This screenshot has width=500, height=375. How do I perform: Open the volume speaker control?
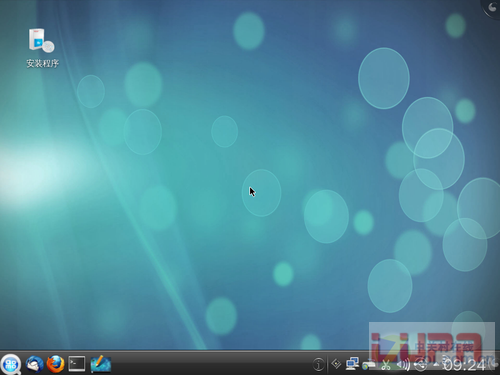click(403, 365)
